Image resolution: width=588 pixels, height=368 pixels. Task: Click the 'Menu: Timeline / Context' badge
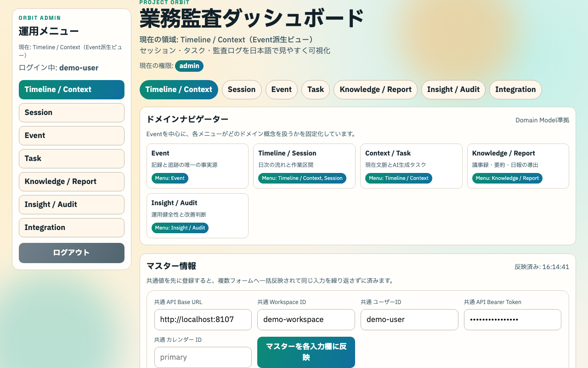[x=399, y=178]
